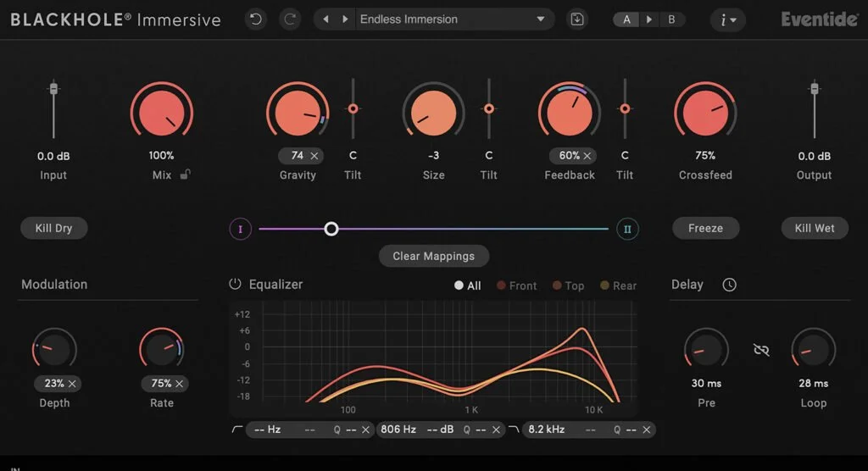Reset the low EQ band X
Viewport: 868px width, 471px height.
pyautogui.click(x=365, y=429)
